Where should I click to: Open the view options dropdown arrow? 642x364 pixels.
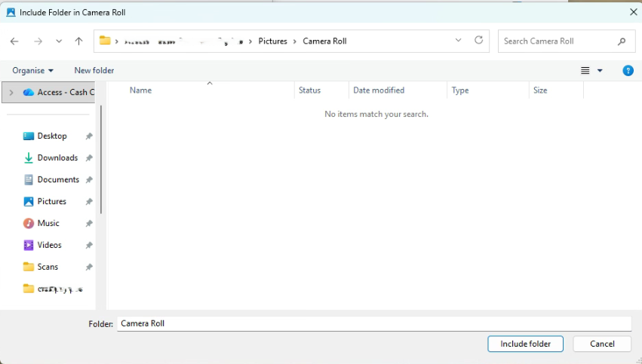pos(600,71)
